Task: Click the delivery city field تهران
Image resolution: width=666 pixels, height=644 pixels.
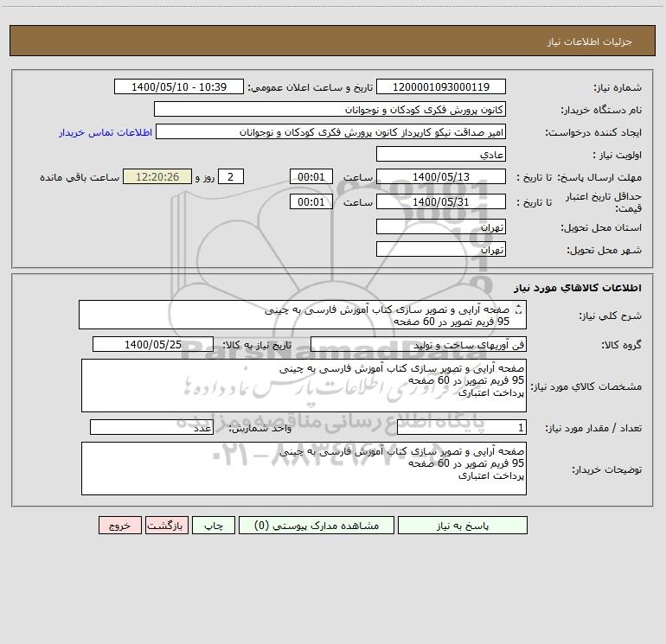Action: [441, 249]
